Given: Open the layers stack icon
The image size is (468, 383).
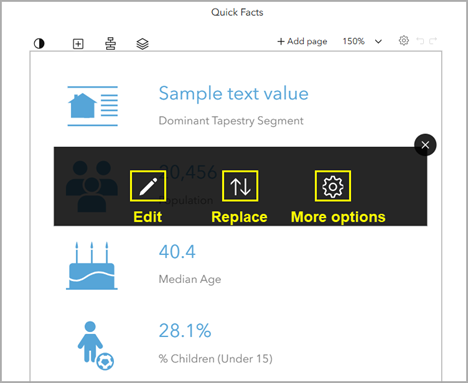Looking at the screenshot, I should [x=143, y=44].
